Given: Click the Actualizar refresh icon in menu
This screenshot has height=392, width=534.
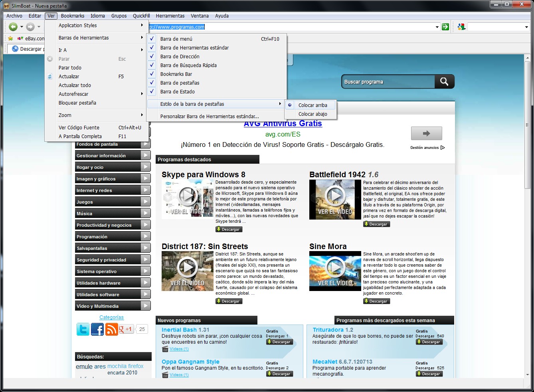Looking at the screenshot, I should [50, 76].
